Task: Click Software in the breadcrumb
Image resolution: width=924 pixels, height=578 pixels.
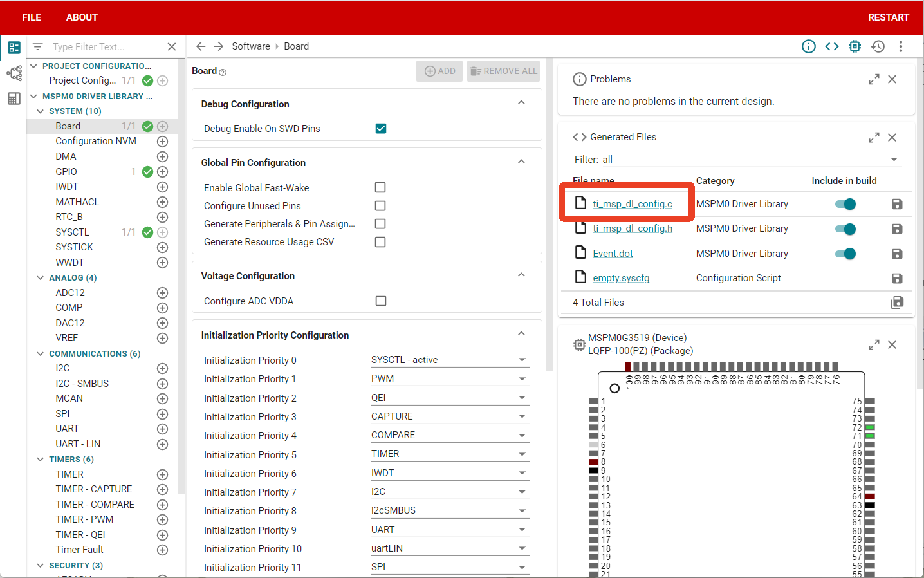Action: tap(251, 46)
